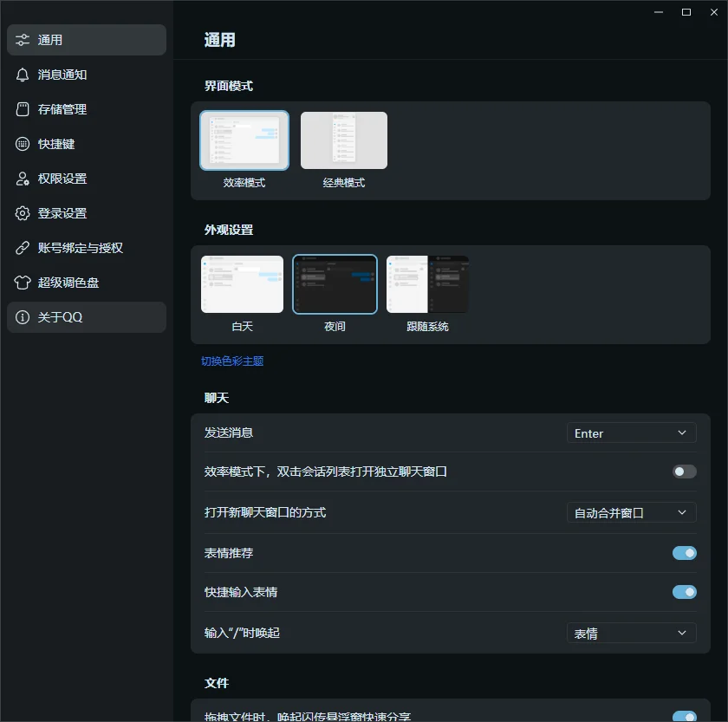Click the link icon for 账号绑定与授权
Screen dimensions: 728x722
click(x=23, y=248)
